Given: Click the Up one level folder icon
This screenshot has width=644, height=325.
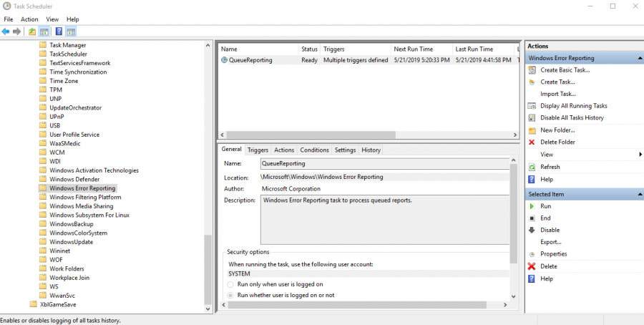Looking at the screenshot, I should pyautogui.click(x=32, y=31).
